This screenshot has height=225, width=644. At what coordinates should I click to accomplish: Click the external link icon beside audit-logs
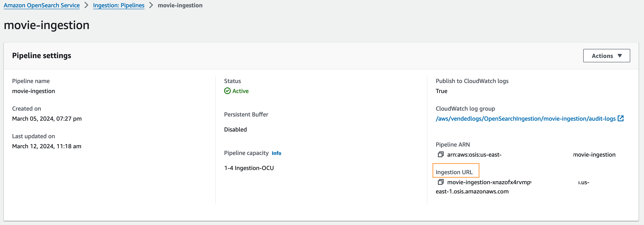620,118
